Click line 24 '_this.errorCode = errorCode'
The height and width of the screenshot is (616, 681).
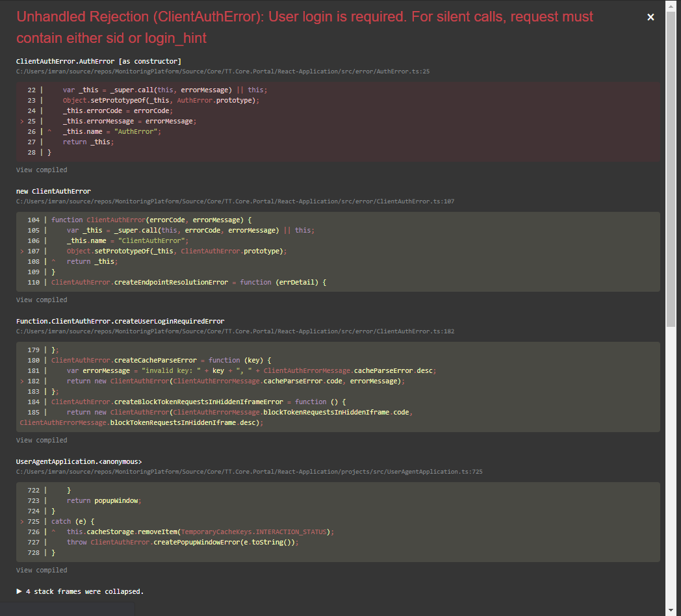[118, 110]
